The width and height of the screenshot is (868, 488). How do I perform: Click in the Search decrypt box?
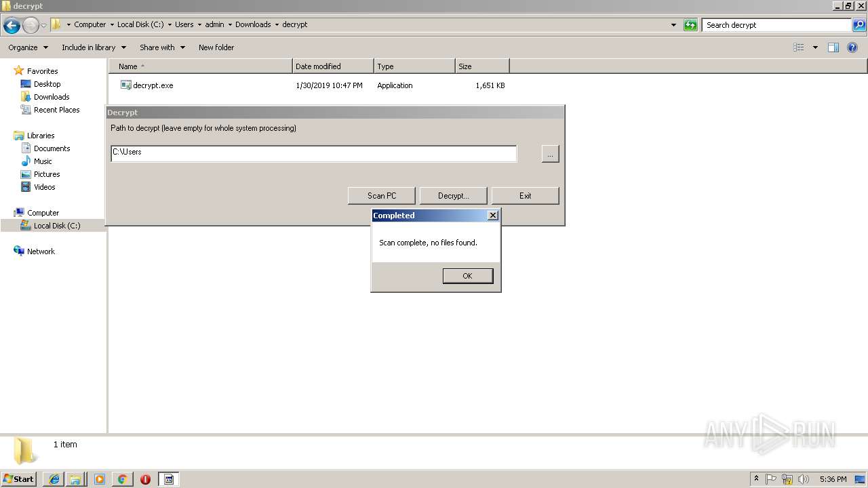pos(777,25)
